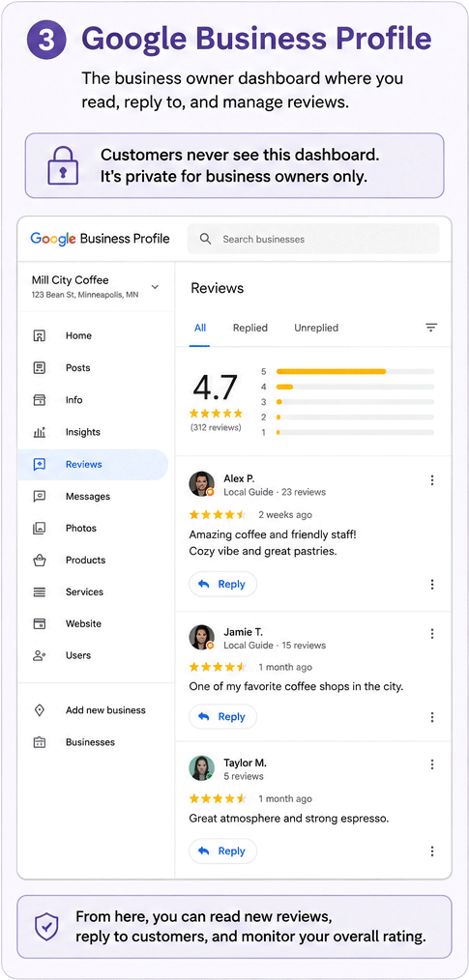Screen dimensions: 469x980
Task: Open Home in the sidebar
Action: click(x=93, y=335)
